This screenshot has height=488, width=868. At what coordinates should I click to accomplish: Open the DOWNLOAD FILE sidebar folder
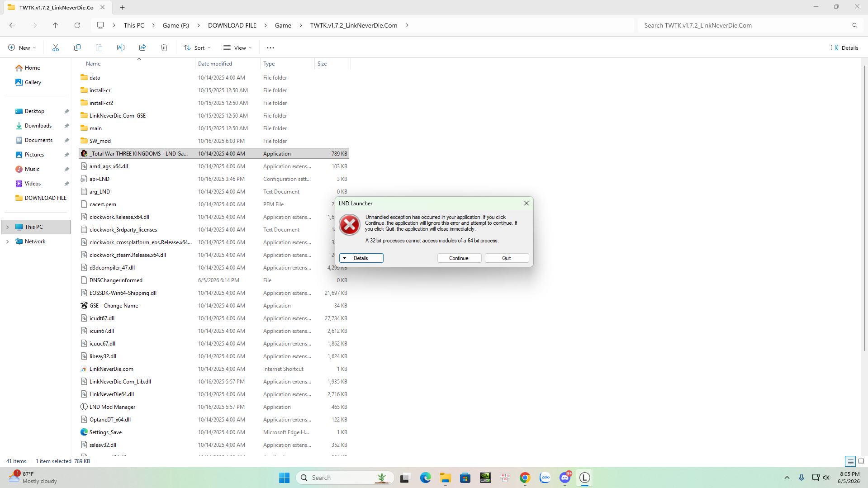[41, 198]
